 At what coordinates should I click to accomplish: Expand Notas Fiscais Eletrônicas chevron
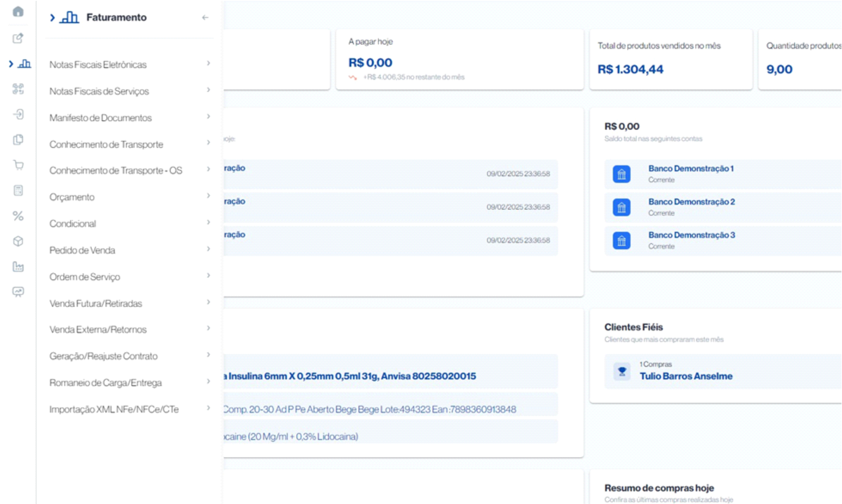[x=208, y=64]
